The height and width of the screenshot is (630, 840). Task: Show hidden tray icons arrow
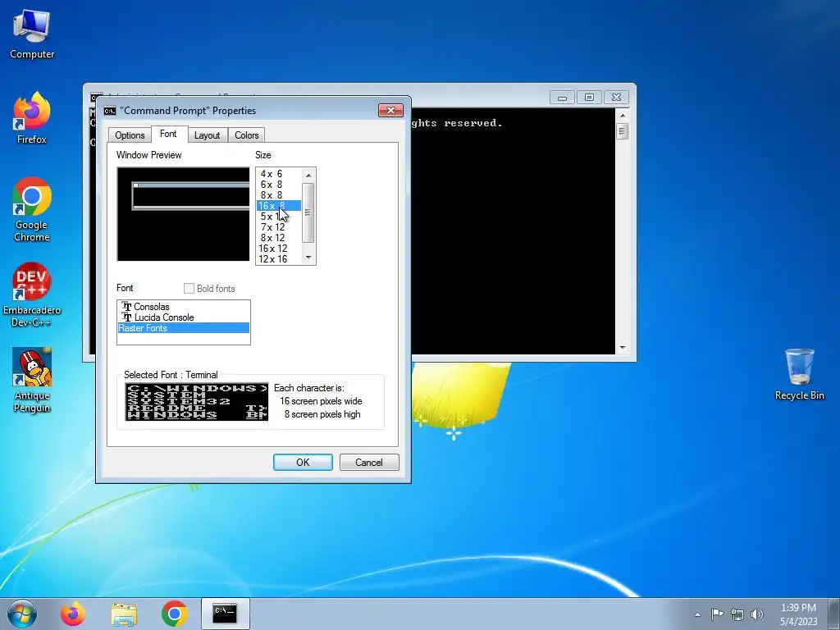(697, 614)
